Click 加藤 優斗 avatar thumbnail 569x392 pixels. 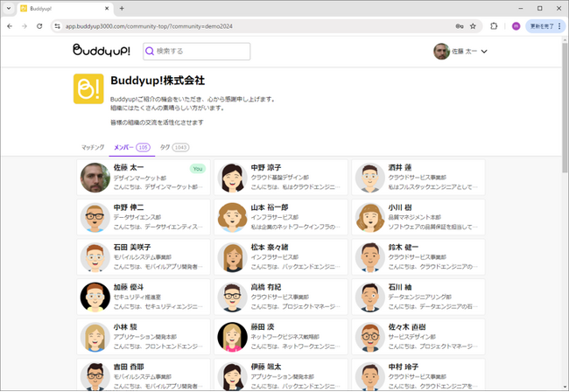[x=95, y=297]
